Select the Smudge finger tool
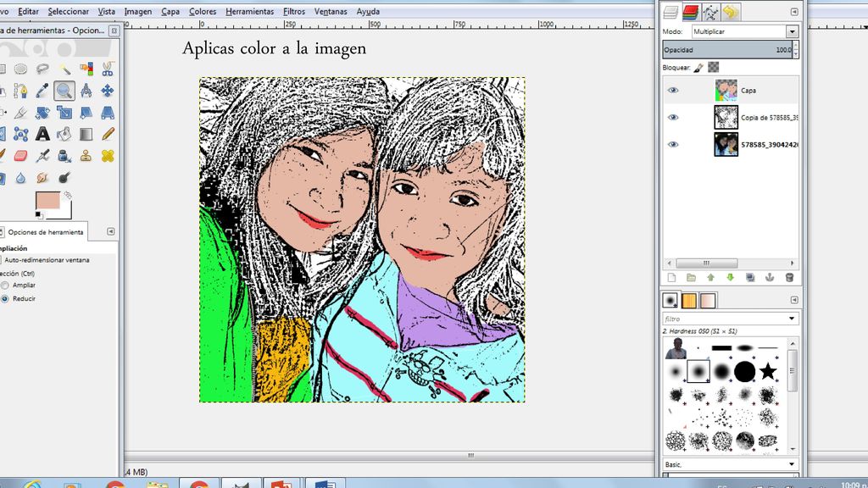Screen dimensions: 868x488 point(42,178)
